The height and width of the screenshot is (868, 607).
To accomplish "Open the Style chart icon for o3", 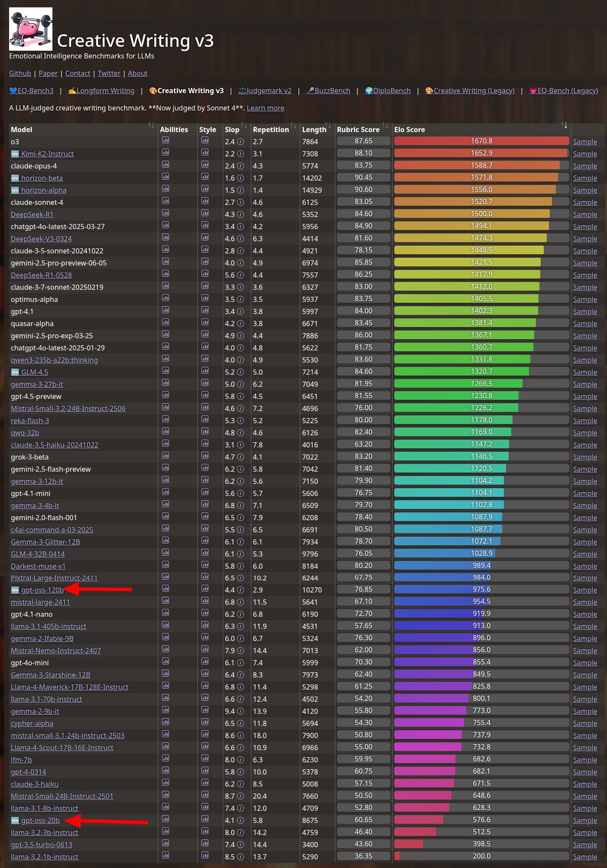I will click(x=205, y=140).
